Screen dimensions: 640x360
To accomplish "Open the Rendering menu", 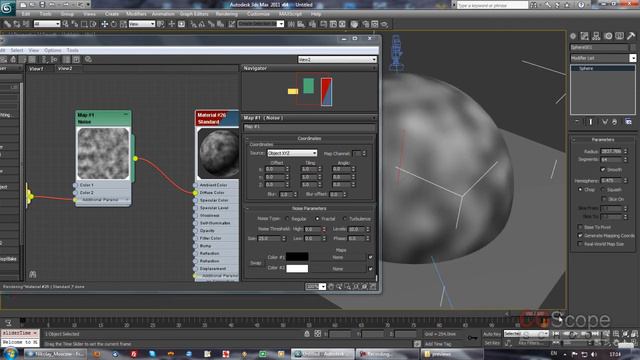I will click(227, 14).
